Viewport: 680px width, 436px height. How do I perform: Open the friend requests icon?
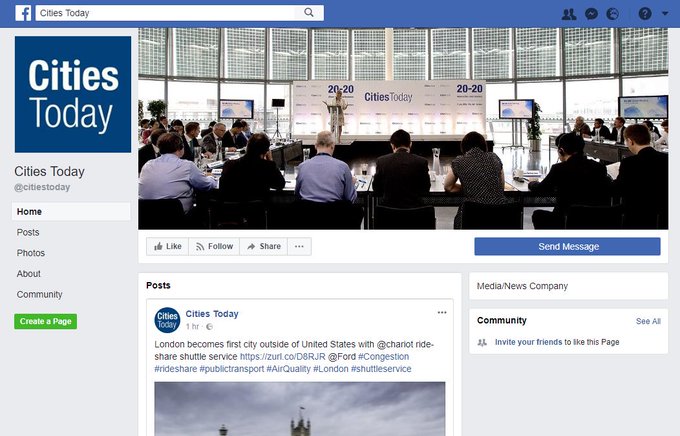tap(569, 14)
